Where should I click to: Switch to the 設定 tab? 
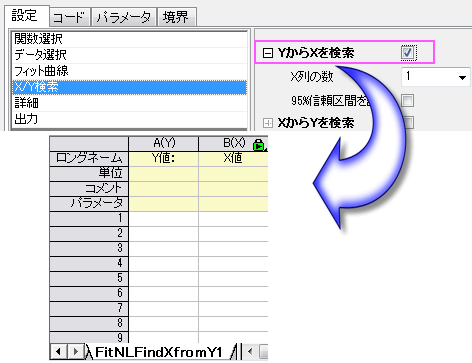point(27,15)
